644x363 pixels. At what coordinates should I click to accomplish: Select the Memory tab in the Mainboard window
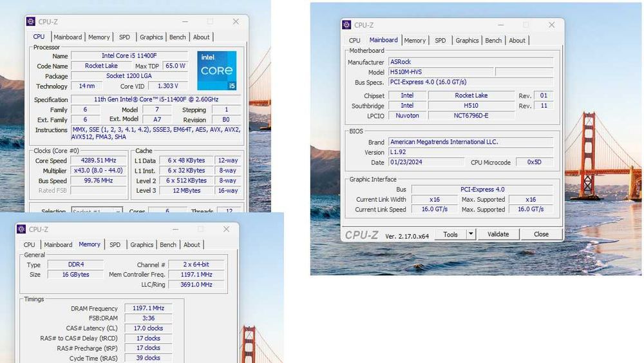coord(415,40)
